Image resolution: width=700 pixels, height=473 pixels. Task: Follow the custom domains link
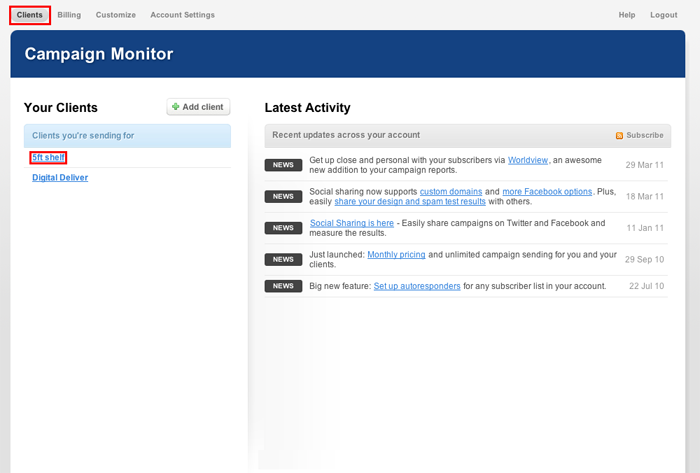tap(451, 192)
